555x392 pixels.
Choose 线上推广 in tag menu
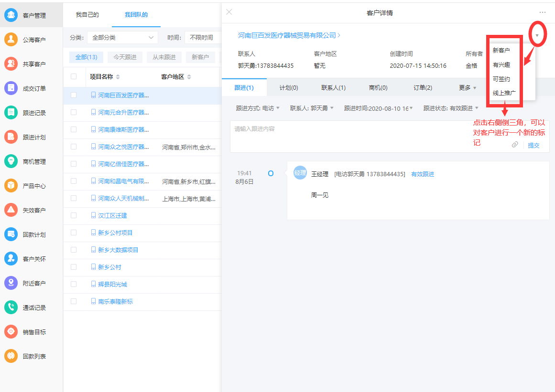(x=504, y=93)
